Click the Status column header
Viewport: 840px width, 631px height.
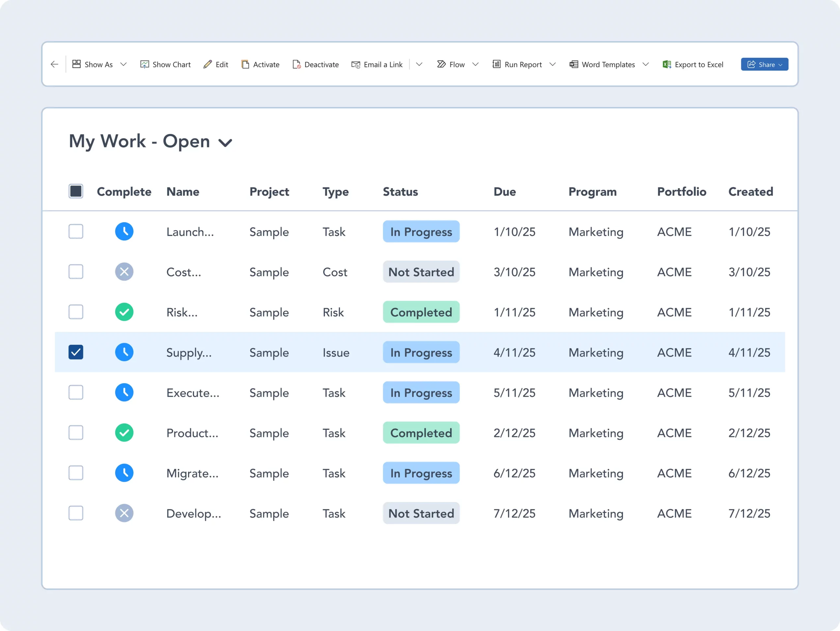400,191
